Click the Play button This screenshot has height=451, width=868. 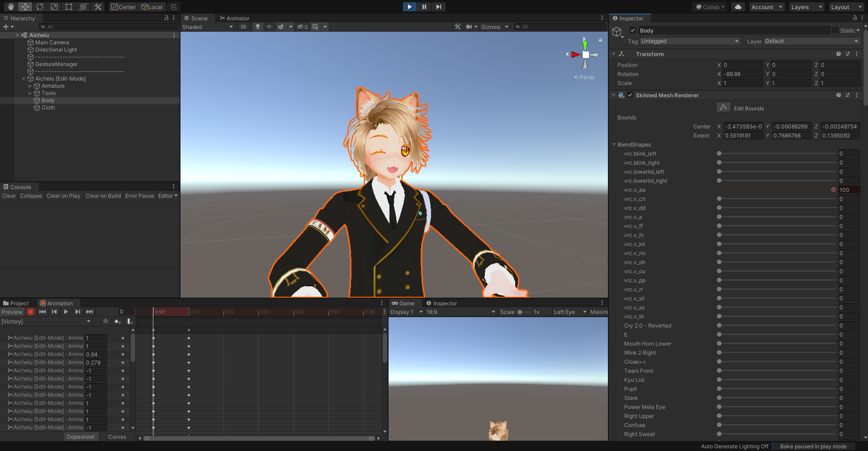[409, 7]
